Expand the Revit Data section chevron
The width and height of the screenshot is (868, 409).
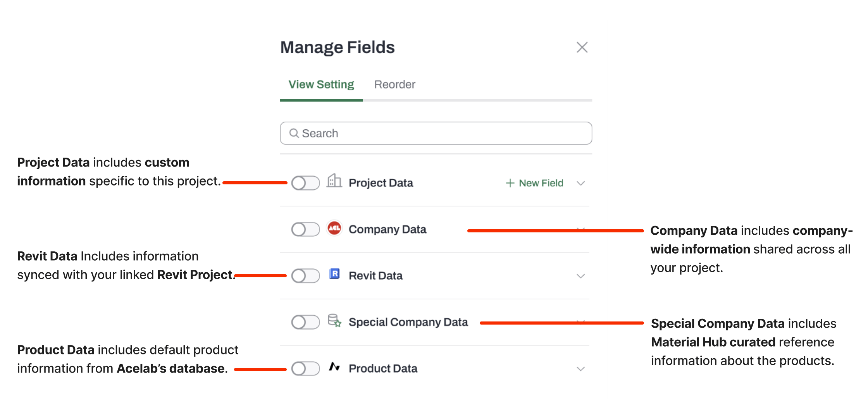click(580, 276)
